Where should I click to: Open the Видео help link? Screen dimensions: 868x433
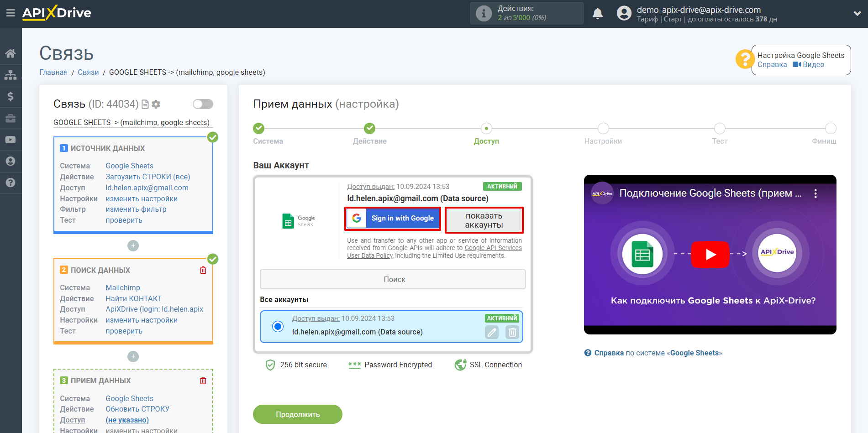809,65
